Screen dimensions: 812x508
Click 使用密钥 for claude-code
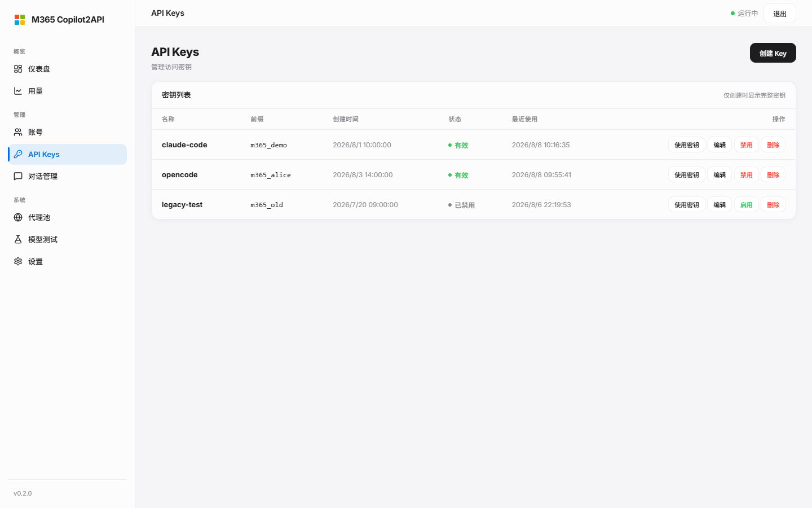[x=687, y=145]
